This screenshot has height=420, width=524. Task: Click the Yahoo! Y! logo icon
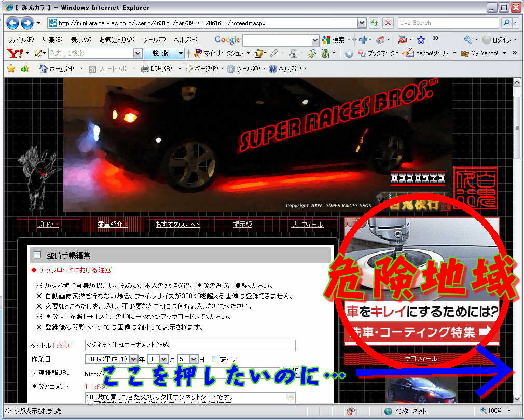click(x=15, y=53)
